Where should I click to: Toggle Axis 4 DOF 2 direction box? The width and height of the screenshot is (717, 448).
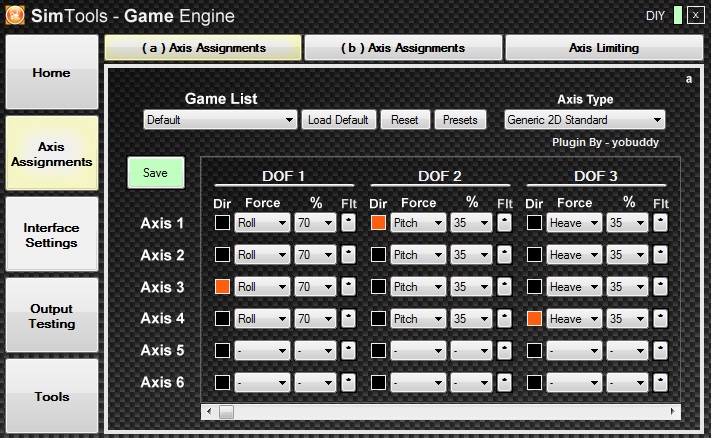tap(378, 319)
